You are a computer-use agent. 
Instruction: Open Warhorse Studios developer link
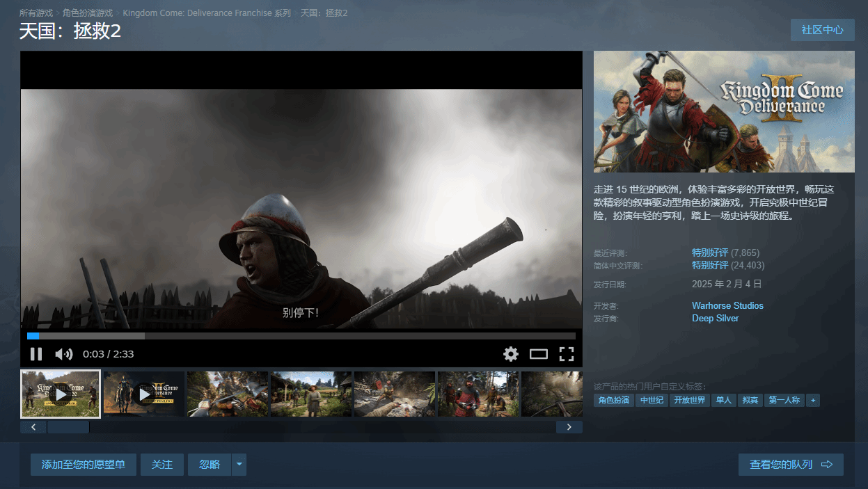click(727, 305)
